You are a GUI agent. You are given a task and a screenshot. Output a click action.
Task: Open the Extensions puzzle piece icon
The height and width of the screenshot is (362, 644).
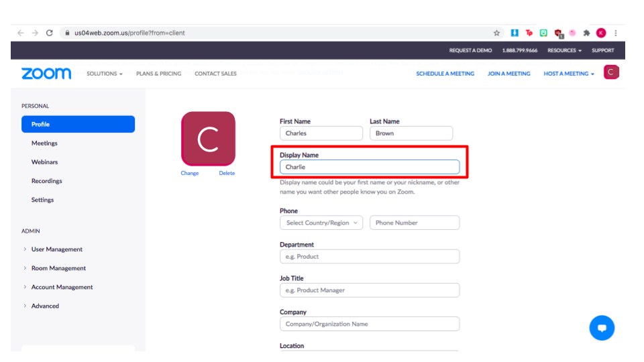pyautogui.click(x=586, y=33)
